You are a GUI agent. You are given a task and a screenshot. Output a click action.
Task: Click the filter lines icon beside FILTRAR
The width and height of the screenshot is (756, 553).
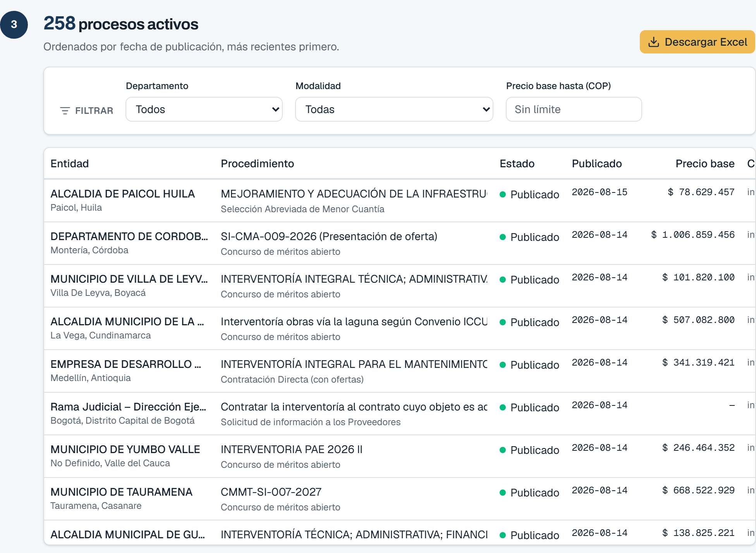coord(65,111)
